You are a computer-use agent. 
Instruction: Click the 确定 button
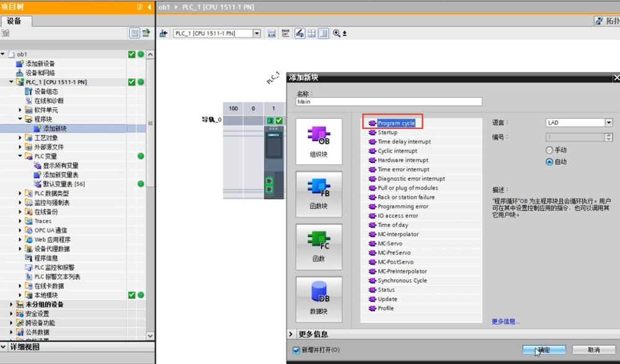coord(543,350)
